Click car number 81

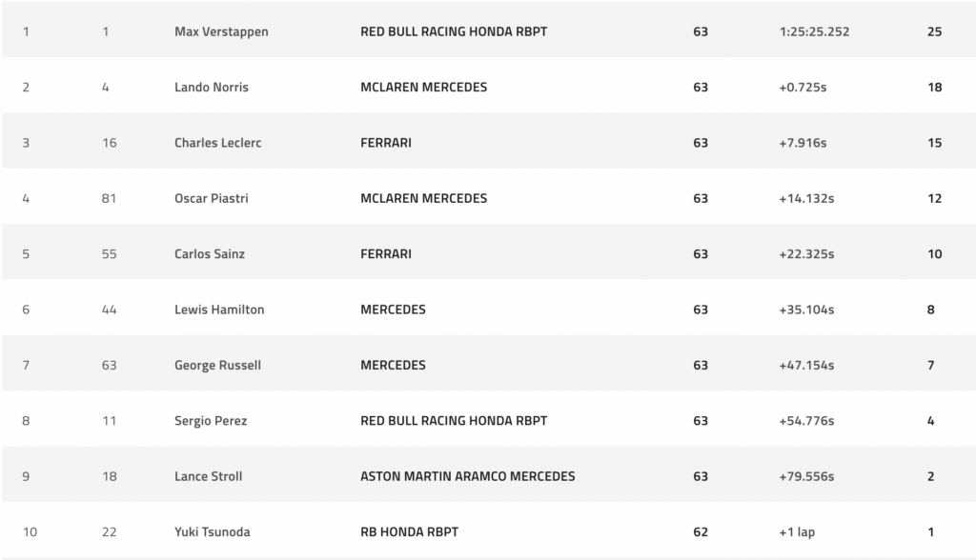[x=109, y=198]
